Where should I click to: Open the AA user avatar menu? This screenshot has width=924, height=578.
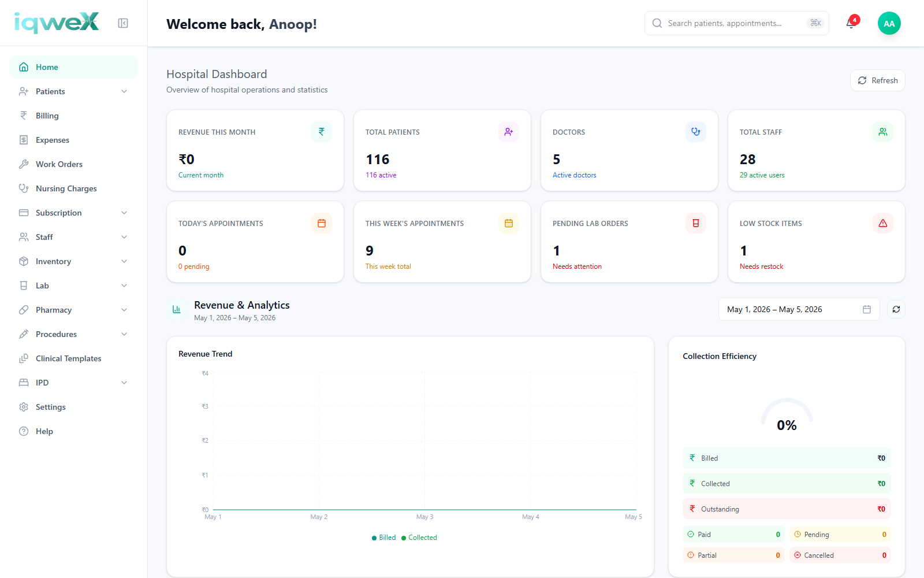point(889,23)
